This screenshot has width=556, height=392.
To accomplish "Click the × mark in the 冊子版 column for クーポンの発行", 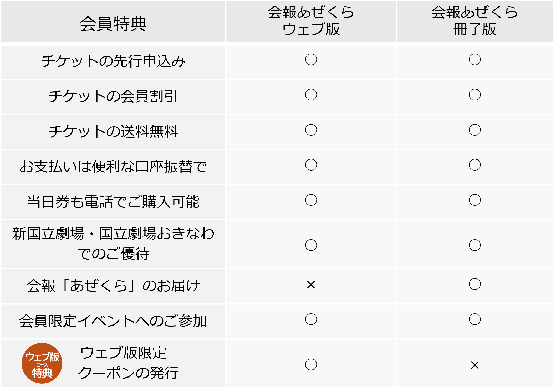I will [475, 365].
